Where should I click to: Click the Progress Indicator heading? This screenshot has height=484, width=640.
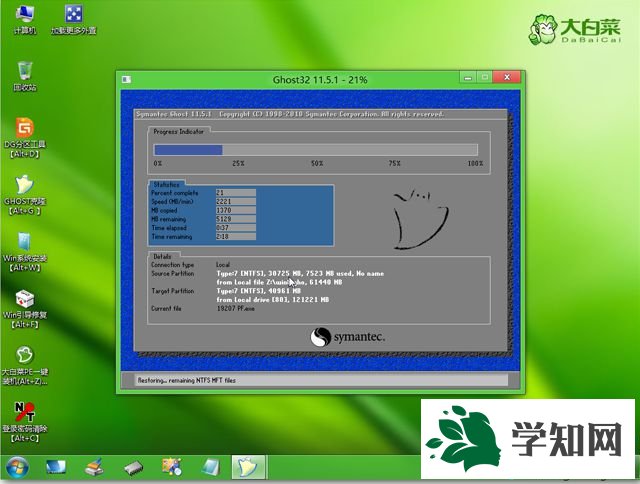pos(178,131)
